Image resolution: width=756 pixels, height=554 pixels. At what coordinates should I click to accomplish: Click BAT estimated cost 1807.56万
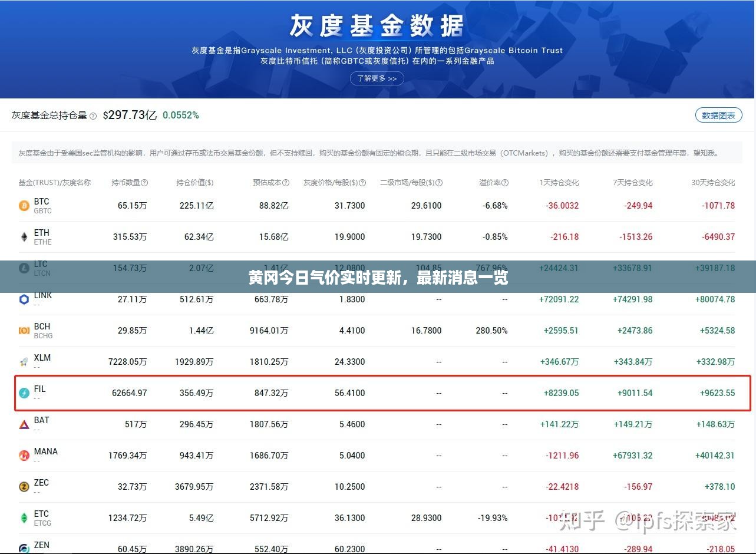(269, 424)
